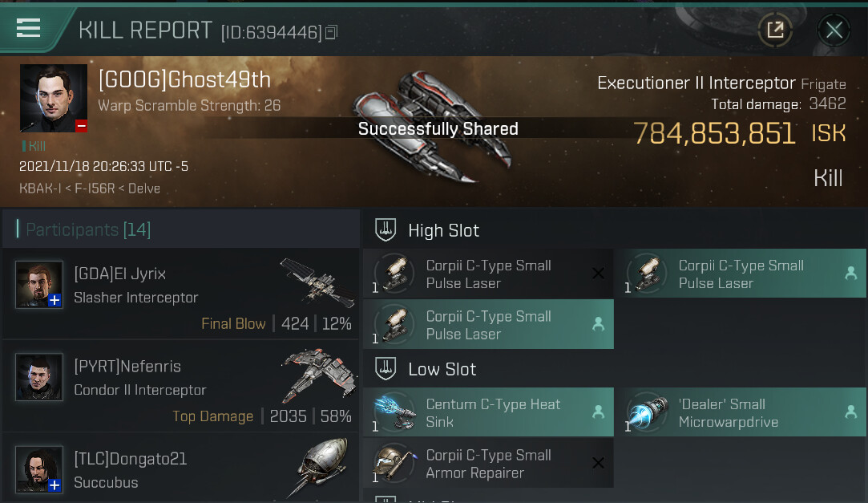The height and width of the screenshot is (503, 868).
Task: Open the destroyed Corpii C-Type Small Pulse Laser
Action: 488,274
